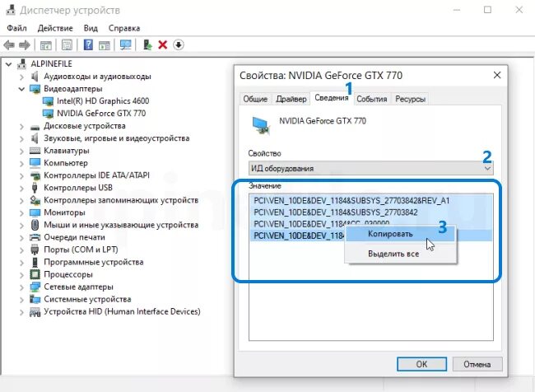
Task: Click the Компьютер monitor icon
Action: pos(35,163)
